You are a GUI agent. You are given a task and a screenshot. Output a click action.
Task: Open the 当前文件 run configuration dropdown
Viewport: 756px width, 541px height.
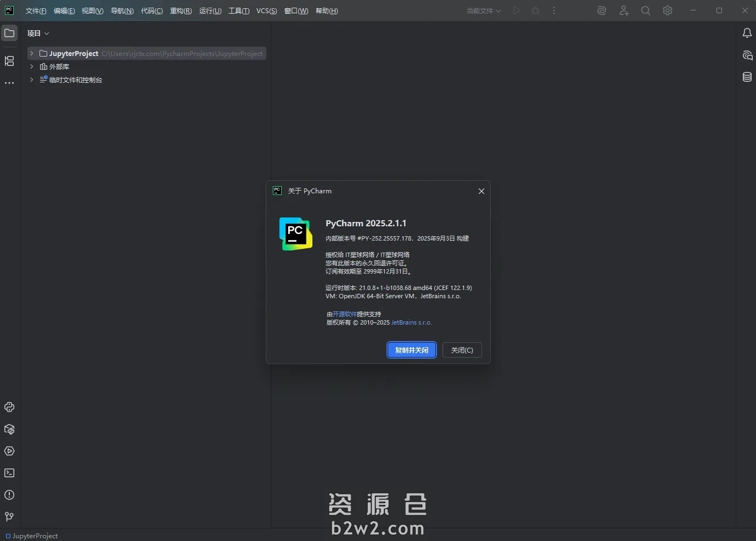(x=482, y=10)
